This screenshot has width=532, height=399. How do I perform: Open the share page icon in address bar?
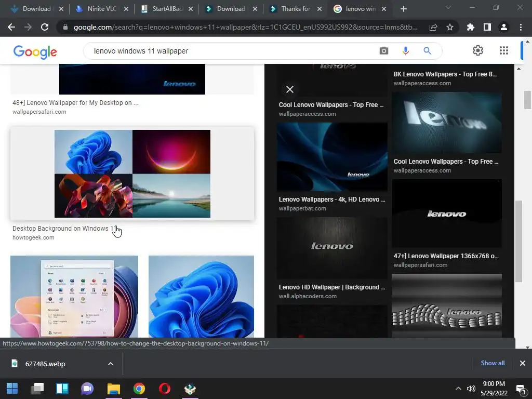[433, 27]
